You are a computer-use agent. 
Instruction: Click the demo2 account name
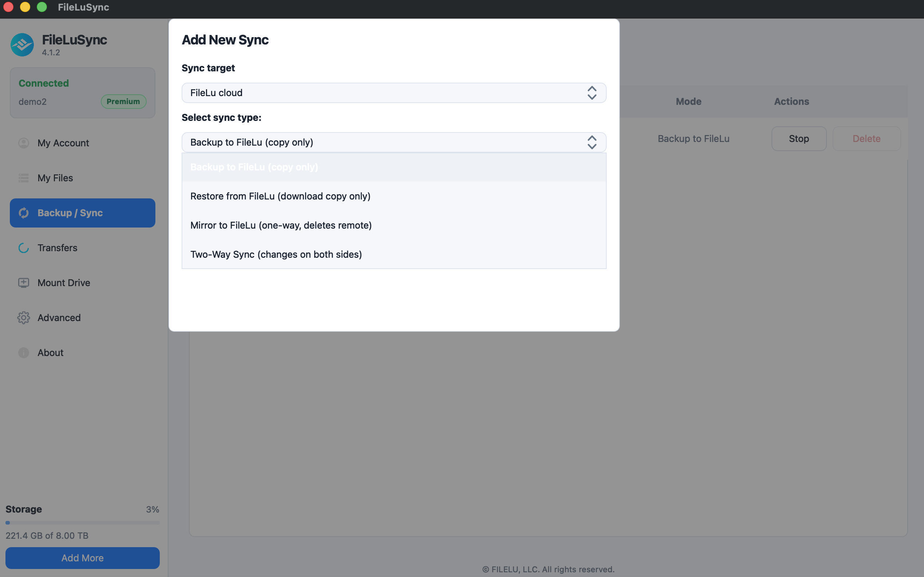click(32, 102)
